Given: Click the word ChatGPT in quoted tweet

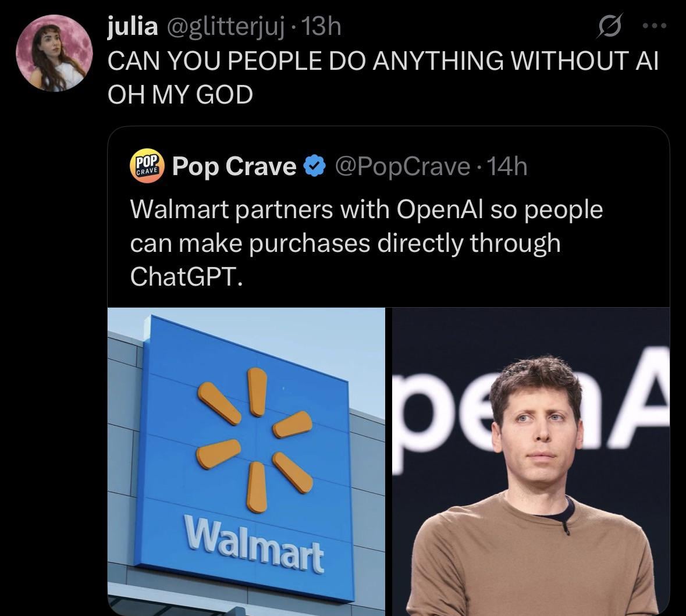Looking at the screenshot, I should click(x=186, y=277).
